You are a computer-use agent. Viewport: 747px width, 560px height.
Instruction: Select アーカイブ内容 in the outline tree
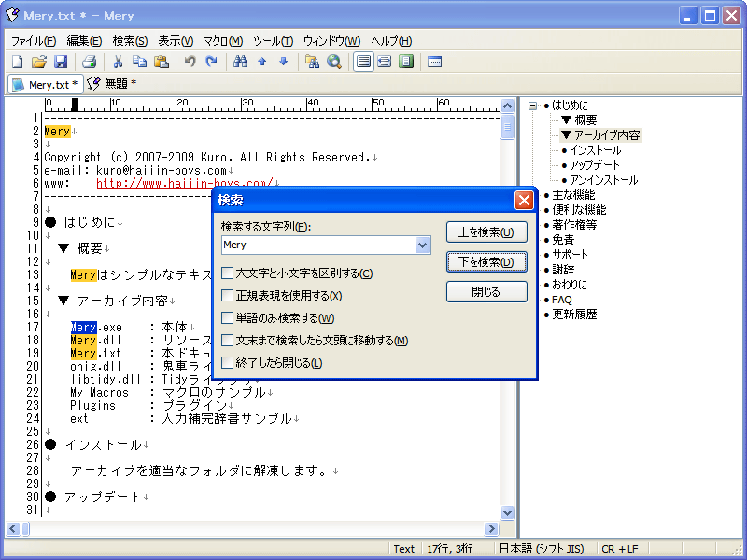coord(600,135)
